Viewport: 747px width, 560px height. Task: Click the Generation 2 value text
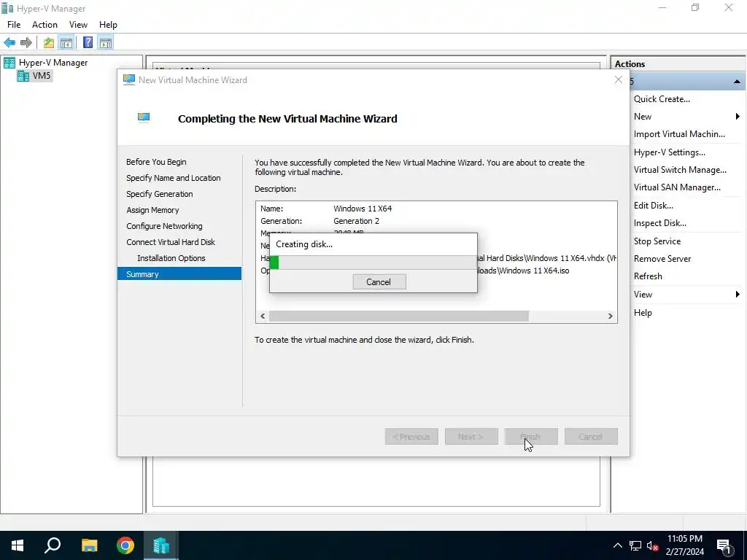tap(356, 221)
